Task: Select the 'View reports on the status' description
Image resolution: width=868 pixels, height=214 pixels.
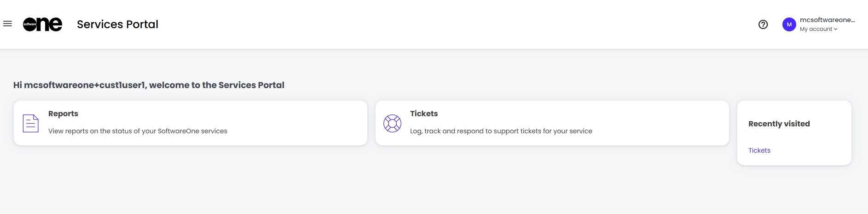Action: [138, 131]
